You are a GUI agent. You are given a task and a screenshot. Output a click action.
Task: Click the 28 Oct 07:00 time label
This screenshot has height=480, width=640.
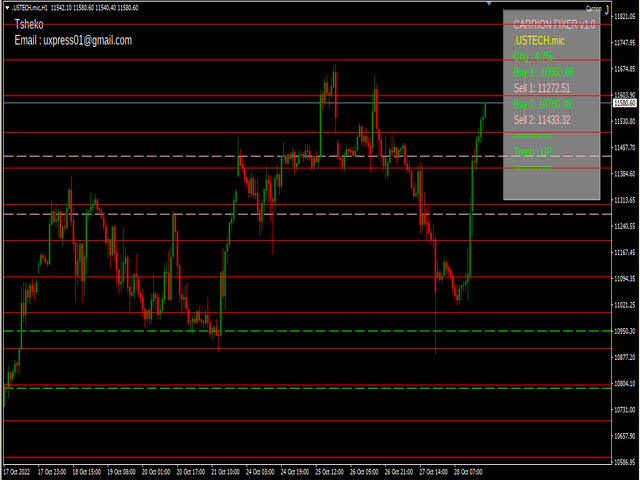click(469, 472)
